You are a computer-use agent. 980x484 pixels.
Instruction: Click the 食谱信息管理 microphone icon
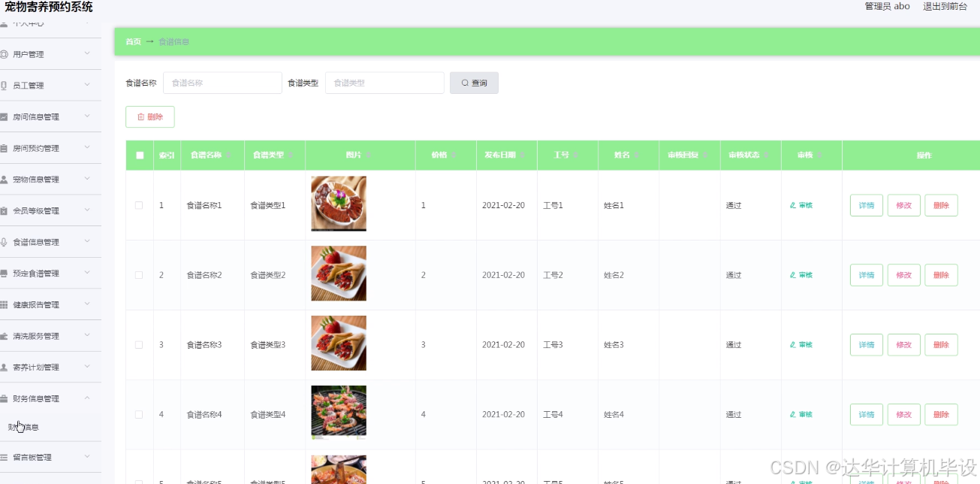5,242
